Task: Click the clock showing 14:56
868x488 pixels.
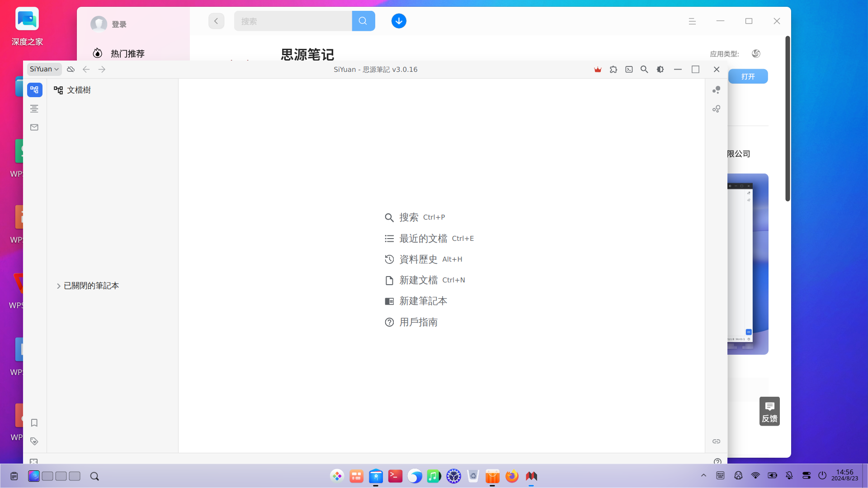Action: 844,475
